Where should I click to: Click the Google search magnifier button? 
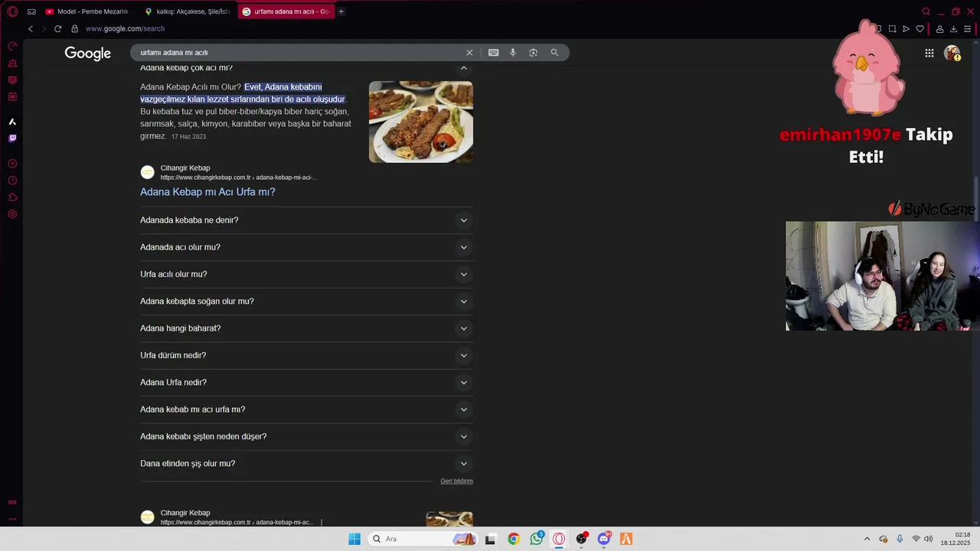coord(554,53)
